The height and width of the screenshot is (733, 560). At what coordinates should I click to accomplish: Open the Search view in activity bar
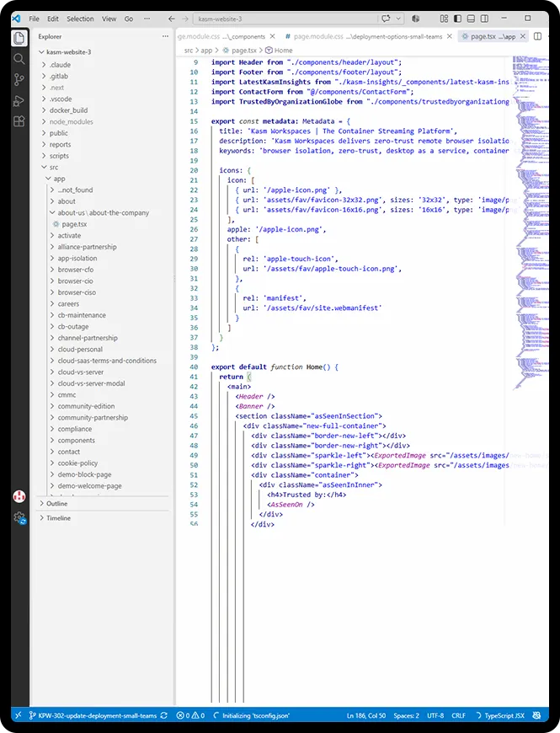click(x=19, y=59)
